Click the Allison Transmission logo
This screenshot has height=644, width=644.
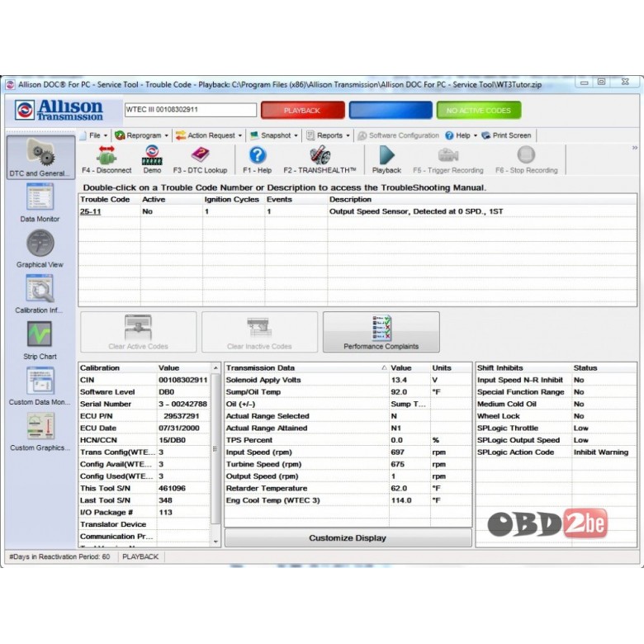click(59, 110)
